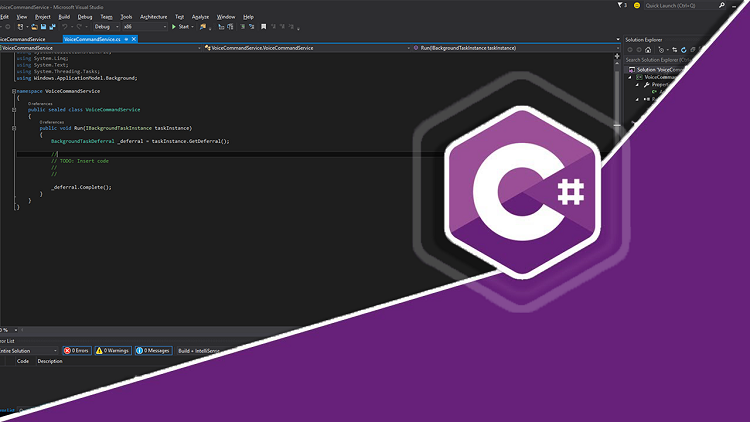Open the Analyze menu

point(200,17)
